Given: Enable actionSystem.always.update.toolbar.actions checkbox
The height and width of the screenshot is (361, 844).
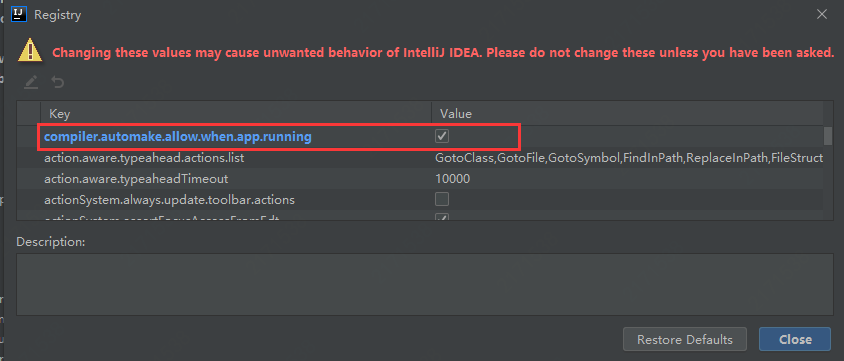Looking at the screenshot, I should click(442, 200).
